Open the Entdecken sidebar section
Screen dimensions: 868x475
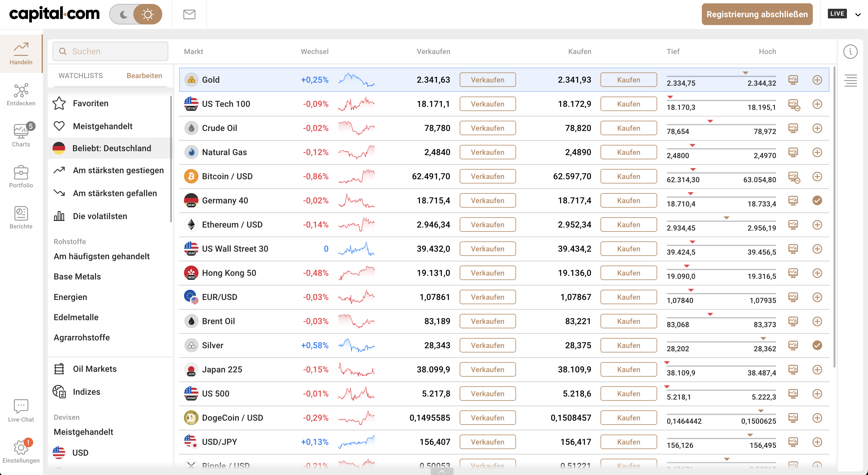[21, 95]
